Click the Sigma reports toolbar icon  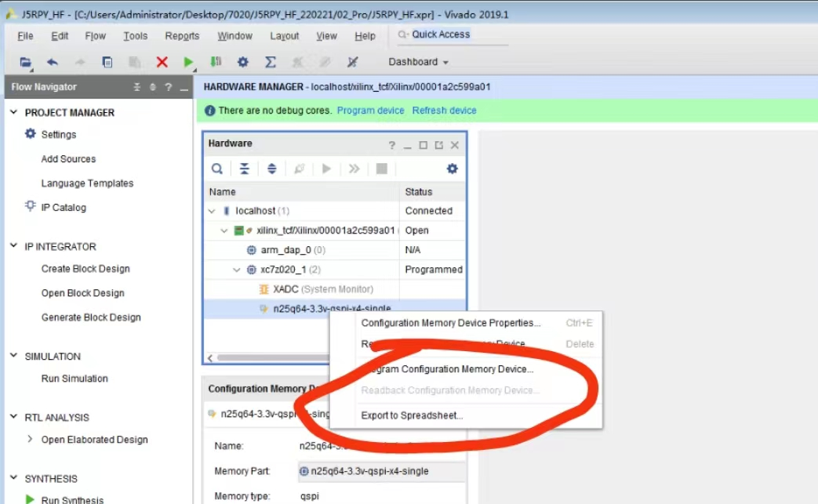coord(270,62)
